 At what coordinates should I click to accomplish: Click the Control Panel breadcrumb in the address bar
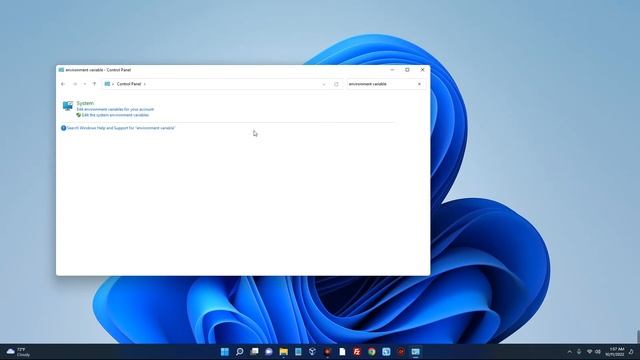tap(129, 84)
